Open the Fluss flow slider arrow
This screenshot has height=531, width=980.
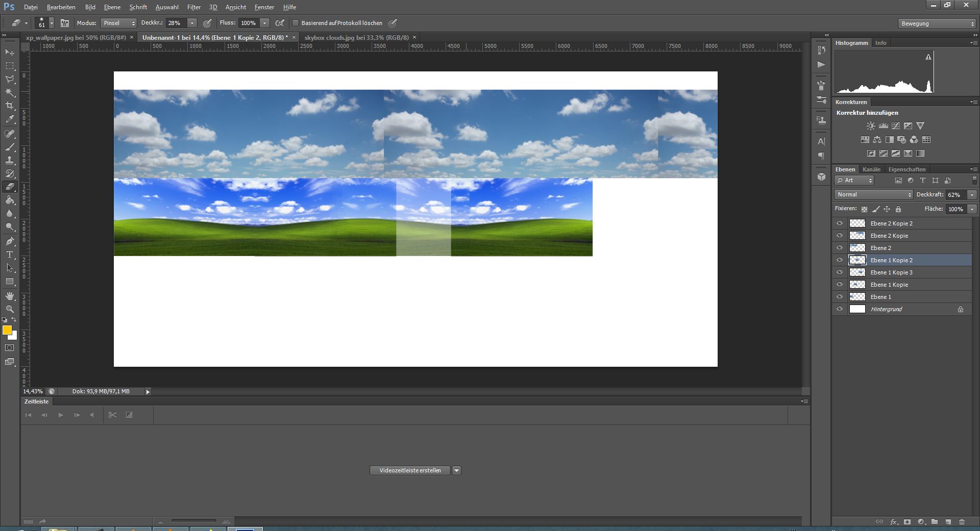click(265, 23)
